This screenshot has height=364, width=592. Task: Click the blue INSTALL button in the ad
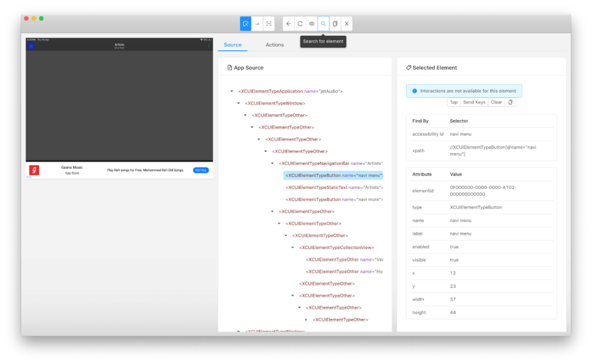click(x=201, y=170)
